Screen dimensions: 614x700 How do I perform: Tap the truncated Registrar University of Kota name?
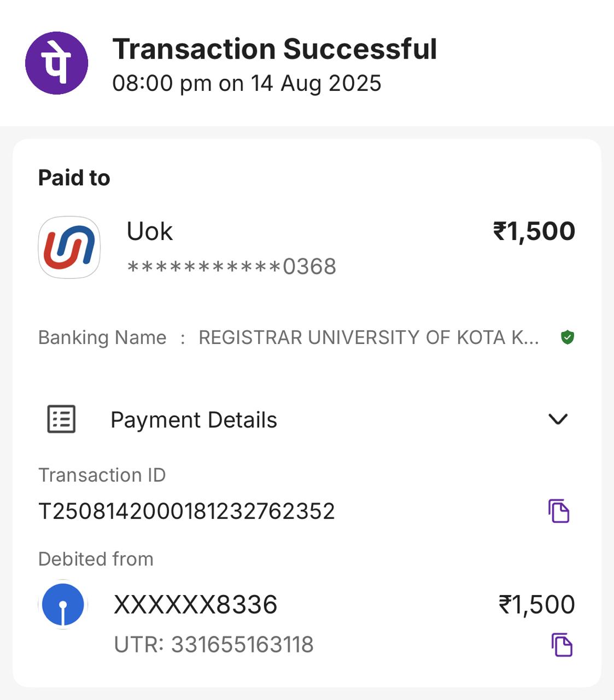coord(369,337)
